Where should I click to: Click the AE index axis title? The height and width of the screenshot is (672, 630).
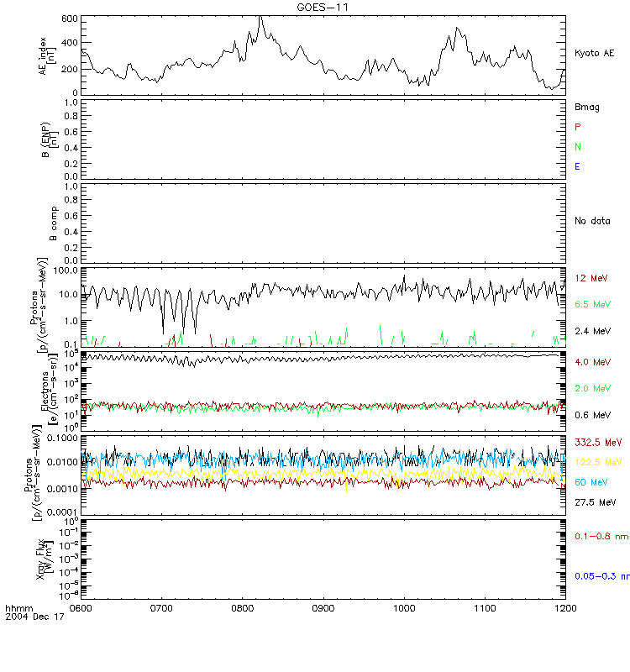click(x=47, y=55)
